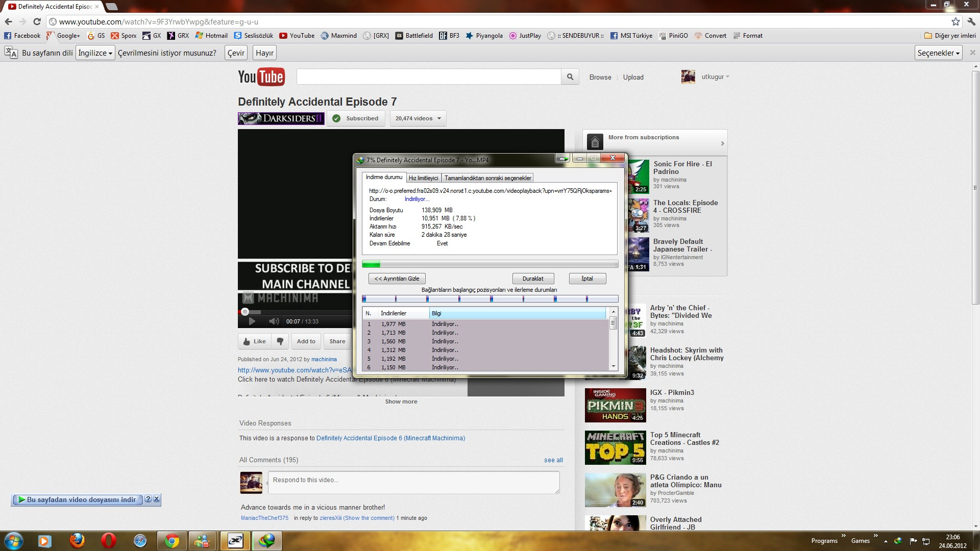Switch to the Hız limitleyici tab
Screen dimensions: 980x551
(423, 178)
